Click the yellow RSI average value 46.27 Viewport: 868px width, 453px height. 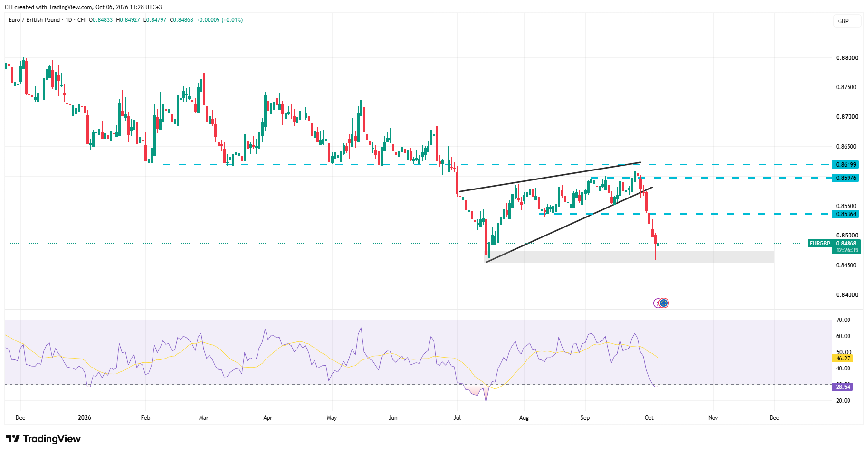[x=843, y=359]
